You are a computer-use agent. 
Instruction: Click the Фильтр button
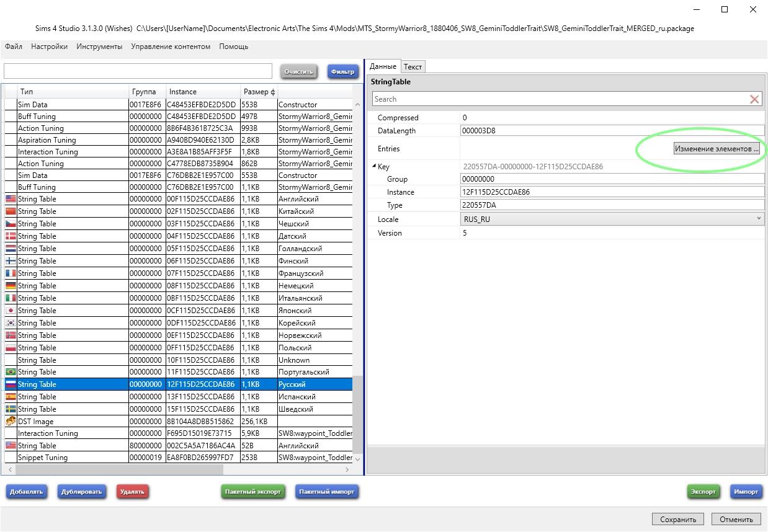[x=342, y=72]
